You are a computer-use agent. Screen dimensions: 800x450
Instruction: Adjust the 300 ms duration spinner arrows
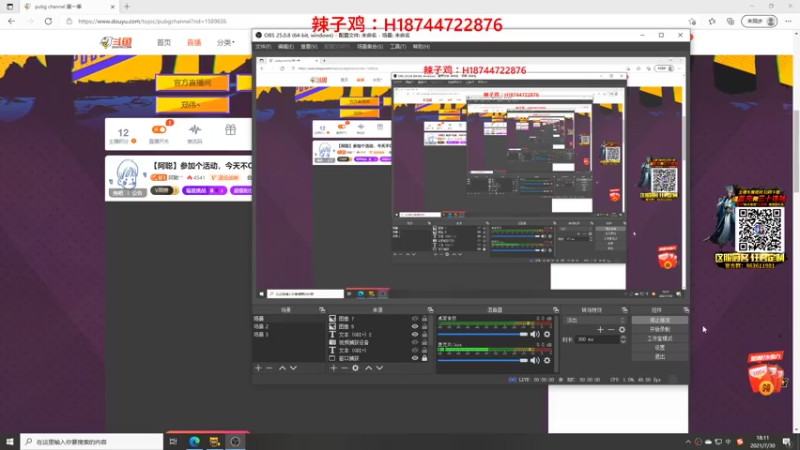click(x=623, y=339)
